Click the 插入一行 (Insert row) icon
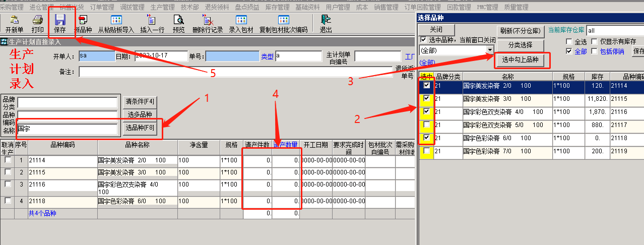 [x=151, y=24]
